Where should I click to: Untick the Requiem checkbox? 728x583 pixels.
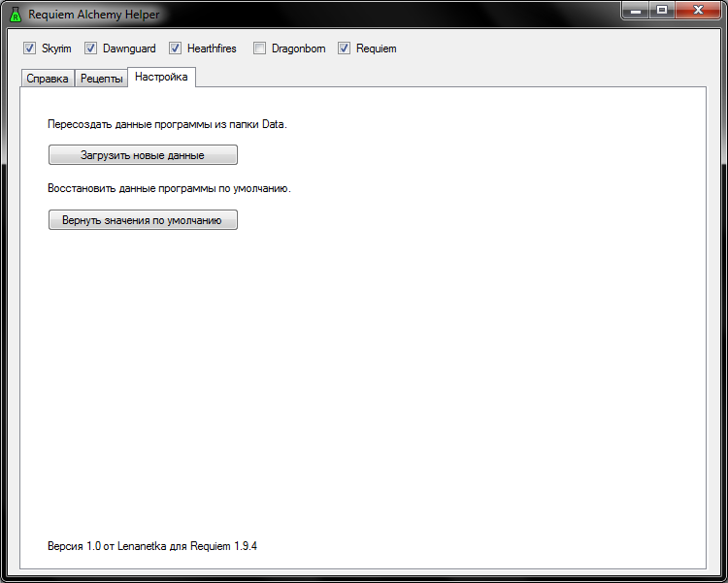344,49
